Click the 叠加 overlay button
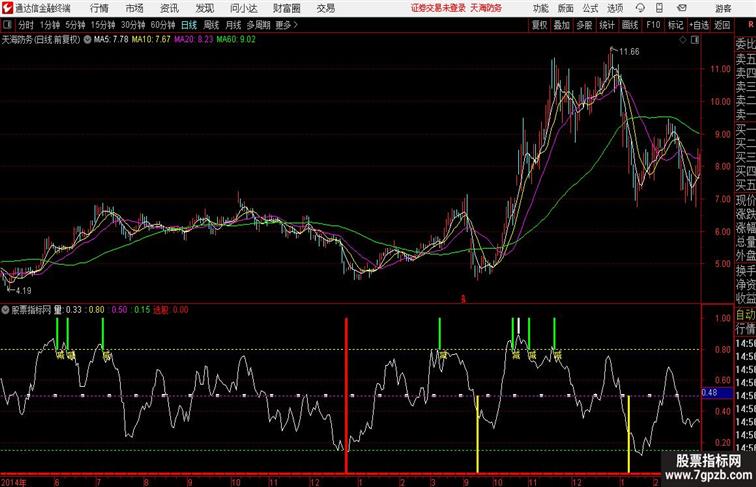 [x=562, y=25]
